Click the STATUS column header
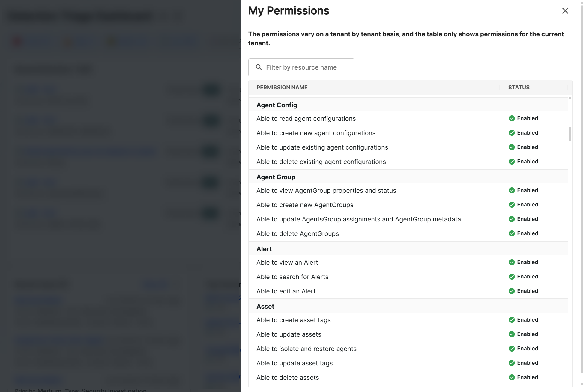This screenshot has width=583, height=392. point(519,88)
